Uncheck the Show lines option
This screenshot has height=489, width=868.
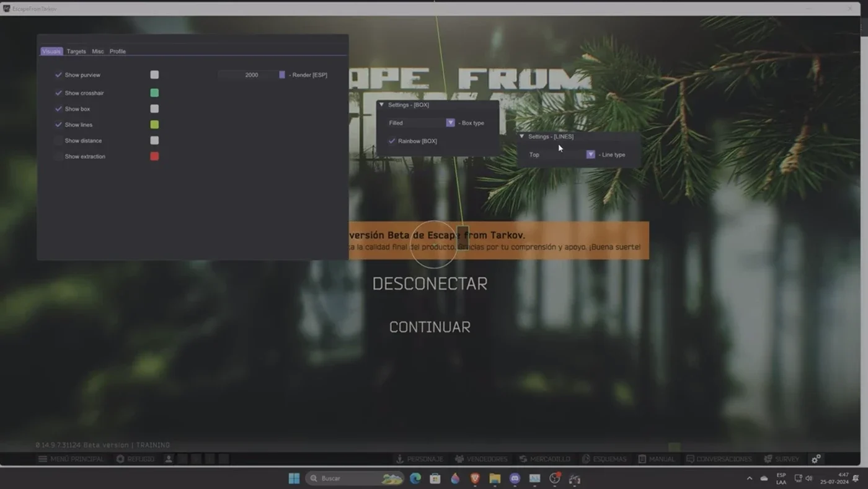point(58,125)
